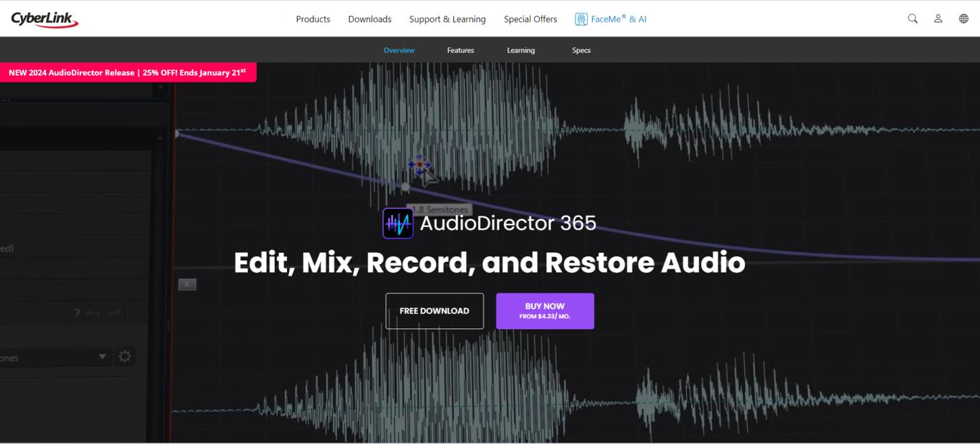This screenshot has height=444, width=980.
Task: Click the small R button beside the track
Action: pyautogui.click(x=187, y=285)
